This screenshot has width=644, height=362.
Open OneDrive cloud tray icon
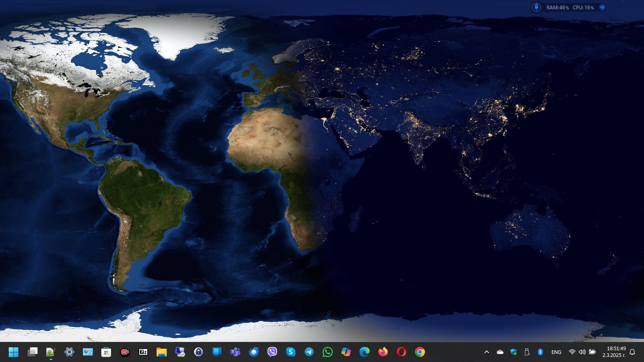500,352
